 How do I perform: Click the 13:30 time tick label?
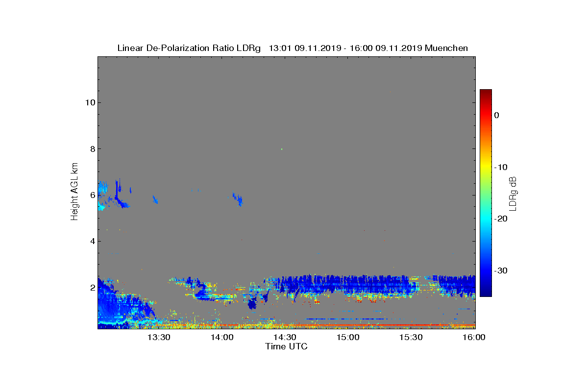click(159, 338)
